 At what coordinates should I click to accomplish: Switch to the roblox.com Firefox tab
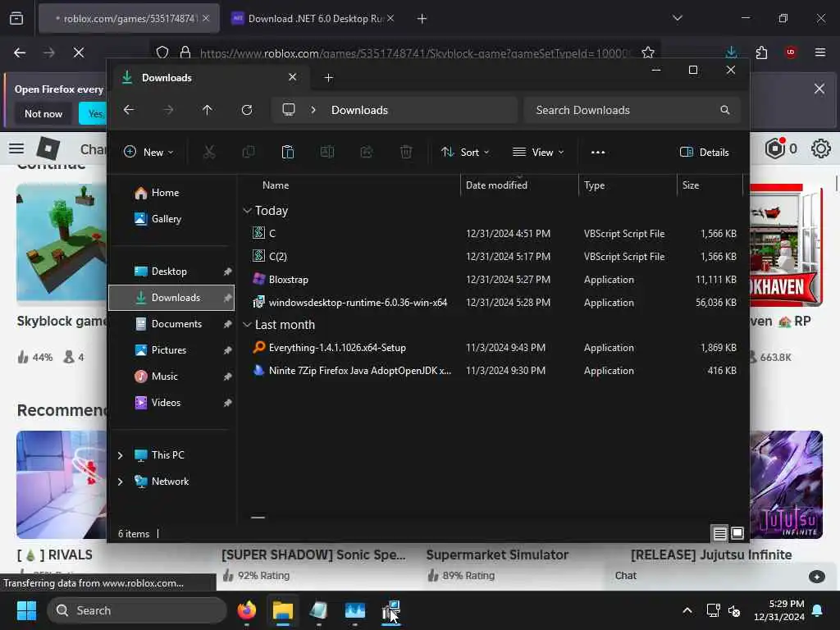coord(129,18)
